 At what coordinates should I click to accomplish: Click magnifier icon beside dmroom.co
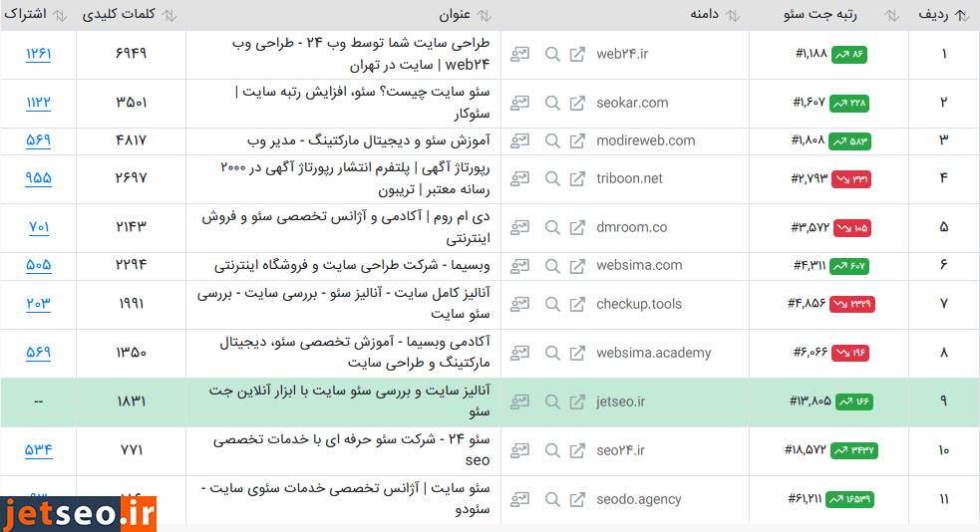click(x=552, y=227)
